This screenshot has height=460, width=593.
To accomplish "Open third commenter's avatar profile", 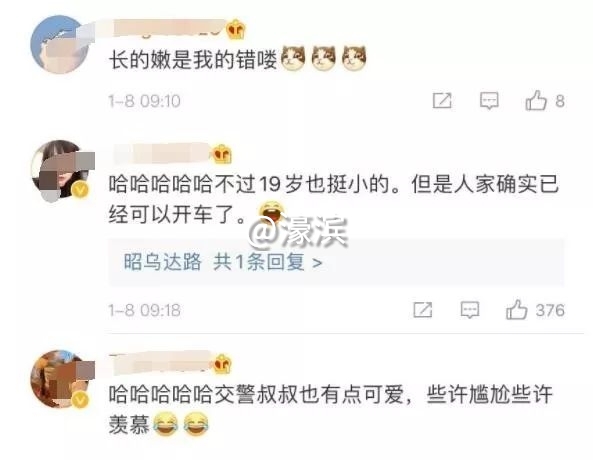I will [x=61, y=379].
